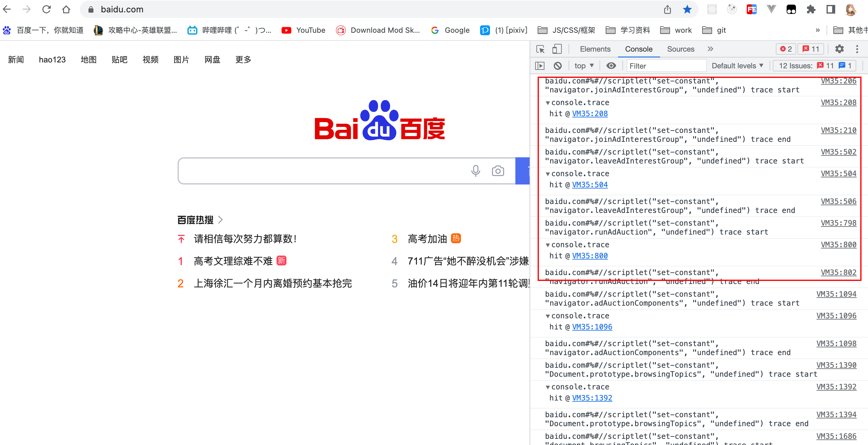Click the voice search microphone icon
This screenshot has height=445, width=868.
coord(475,171)
